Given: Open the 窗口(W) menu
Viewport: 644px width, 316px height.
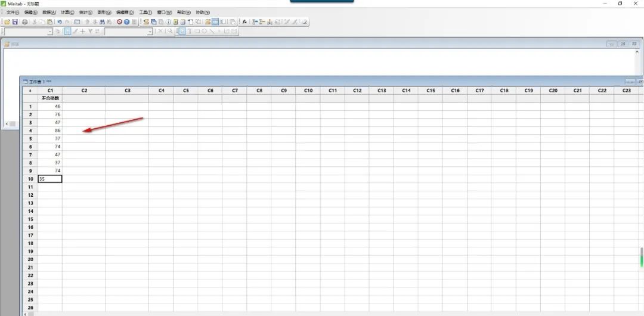Looking at the screenshot, I should coord(165,13).
